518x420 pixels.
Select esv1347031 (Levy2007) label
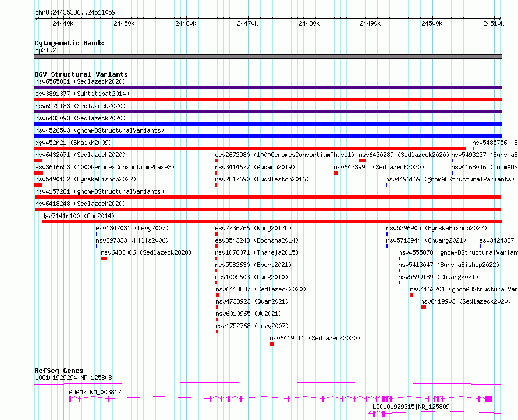click(132, 228)
